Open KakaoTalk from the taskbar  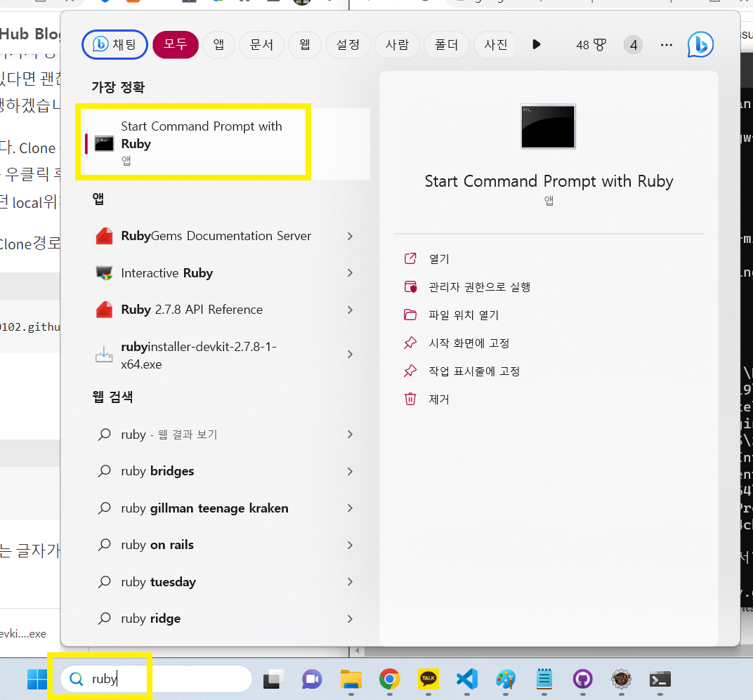tap(428, 679)
